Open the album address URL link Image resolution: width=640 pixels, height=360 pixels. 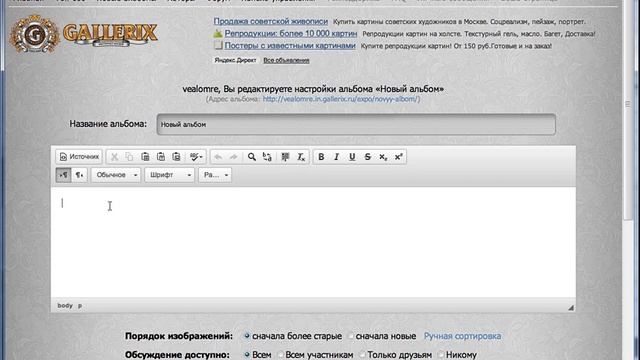tap(341, 99)
